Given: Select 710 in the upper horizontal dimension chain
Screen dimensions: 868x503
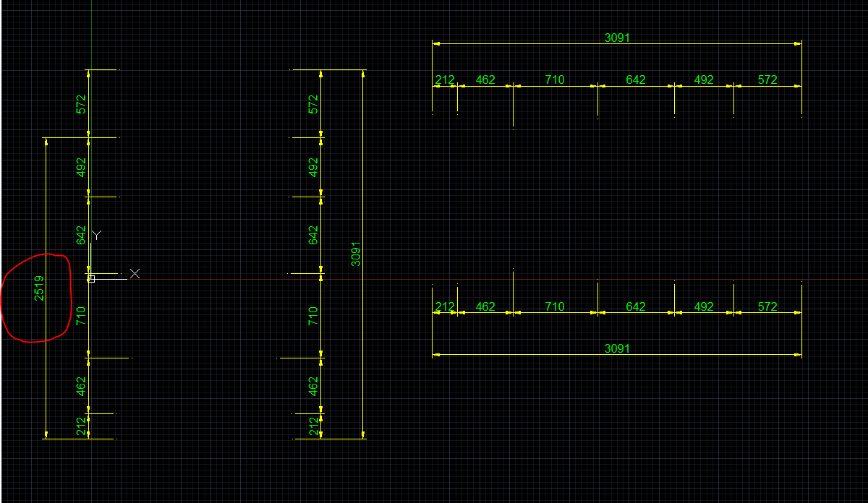Looking at the screenshot, I should click(555, 79).
